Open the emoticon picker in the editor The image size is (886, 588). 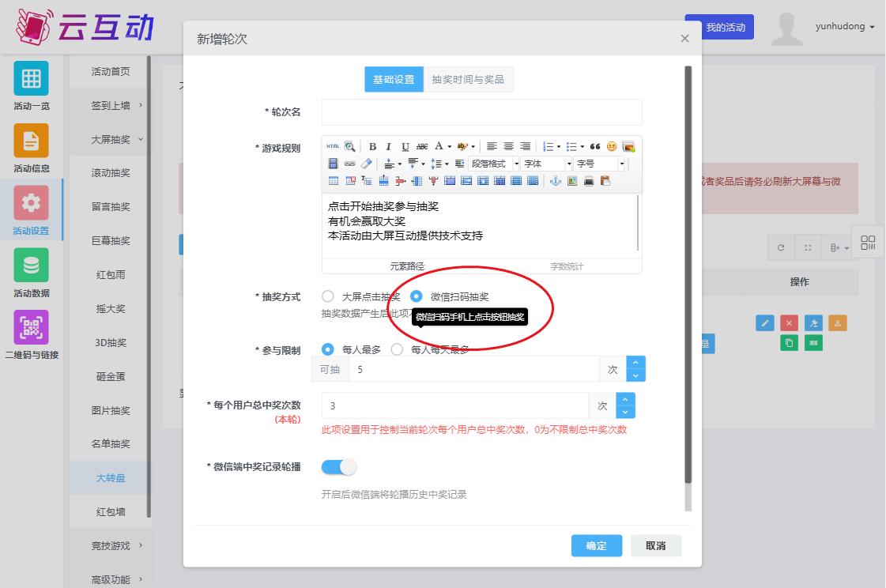tap(612, 147)
